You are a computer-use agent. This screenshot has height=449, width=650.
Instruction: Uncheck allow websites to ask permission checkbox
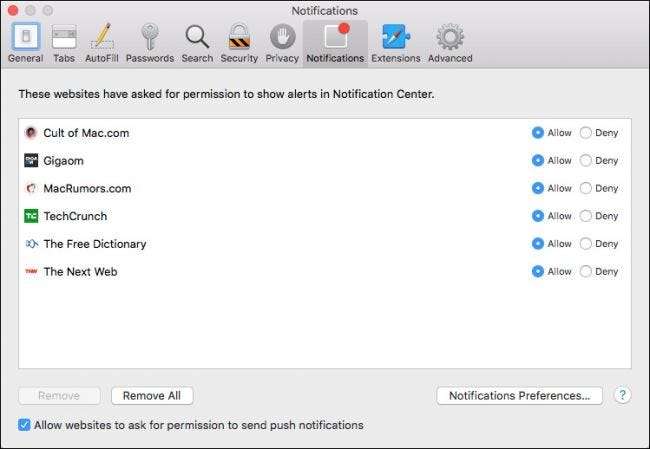pyautogui.click(x=25, y=425)
